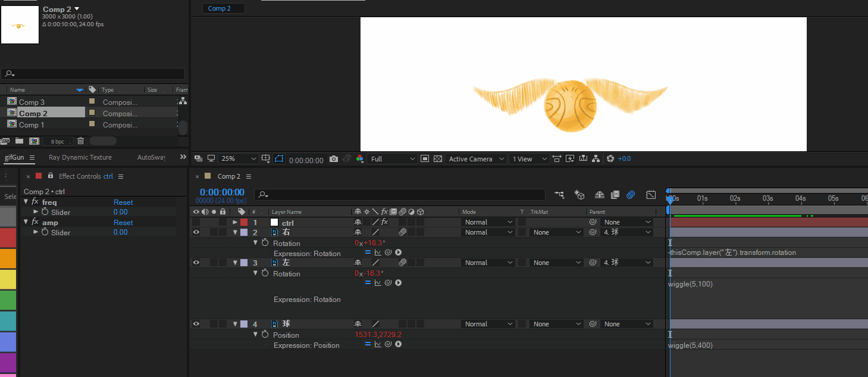Expand the ctrl layer properties
The height and width of the screenshot is (377, 868).
point(235,222)
